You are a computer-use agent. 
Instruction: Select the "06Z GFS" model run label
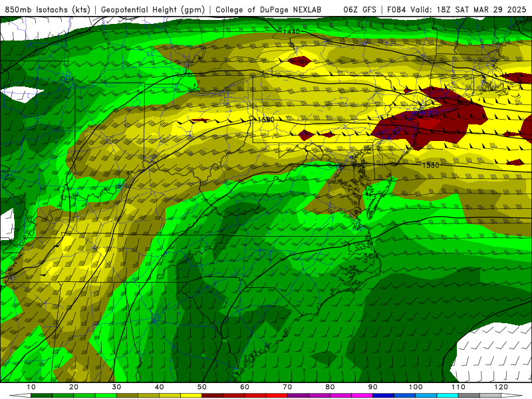(x=360, y=9)
